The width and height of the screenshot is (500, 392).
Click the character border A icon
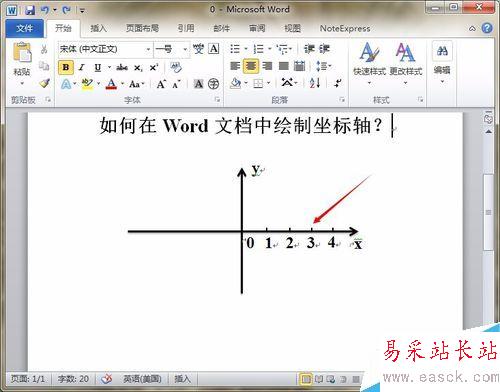pos(214,49)
